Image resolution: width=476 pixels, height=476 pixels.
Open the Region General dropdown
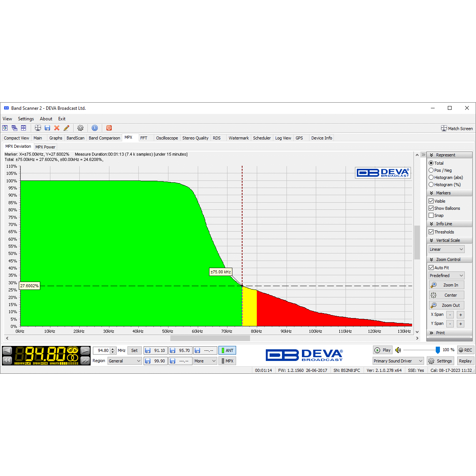pos(124,361)
